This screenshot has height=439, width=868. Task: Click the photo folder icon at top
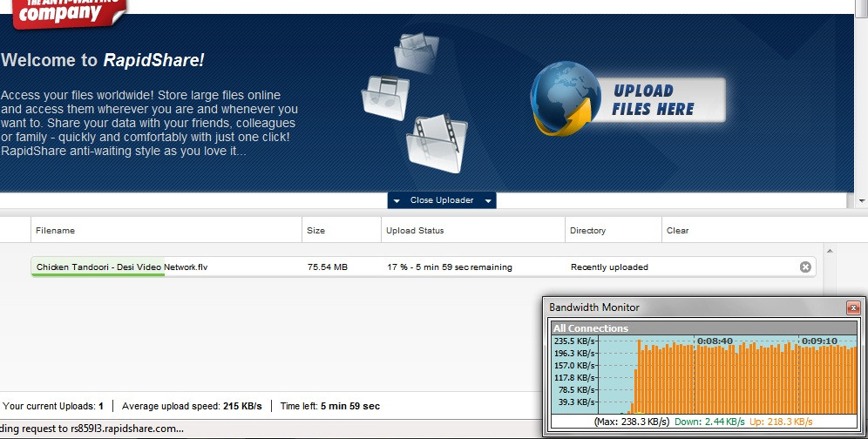click(x=417, y=52)
